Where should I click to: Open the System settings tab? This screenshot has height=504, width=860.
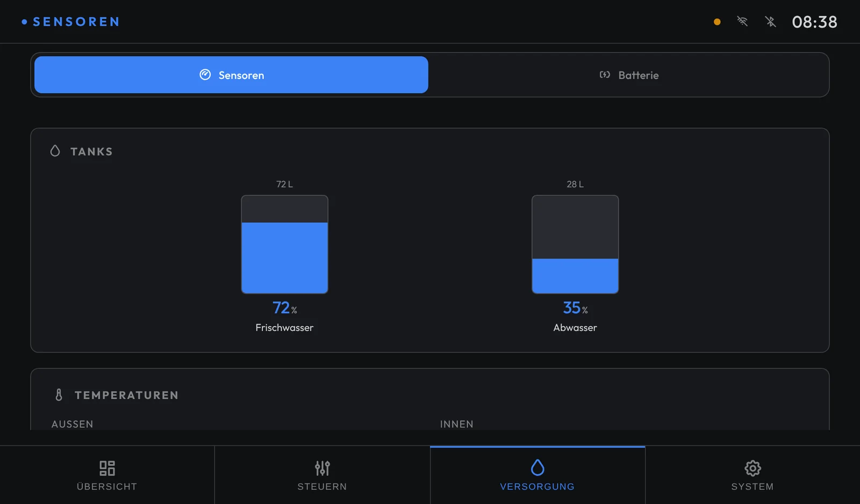point(752,475)
